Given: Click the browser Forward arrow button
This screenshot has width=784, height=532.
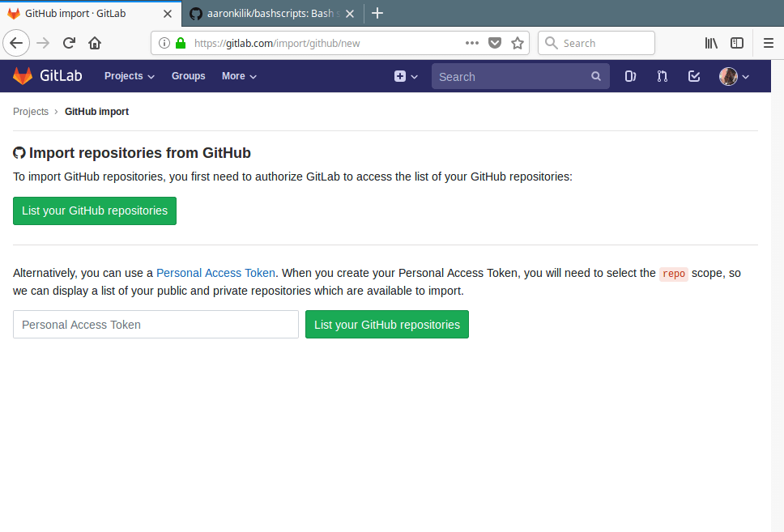Looking at the screenshot, I should pos(43,43).
